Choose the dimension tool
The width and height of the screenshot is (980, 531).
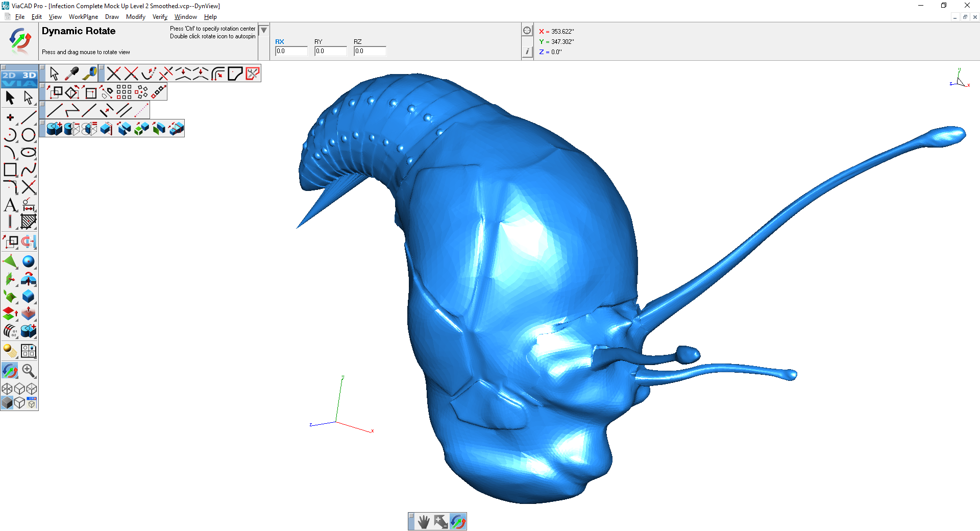(29, 205)
